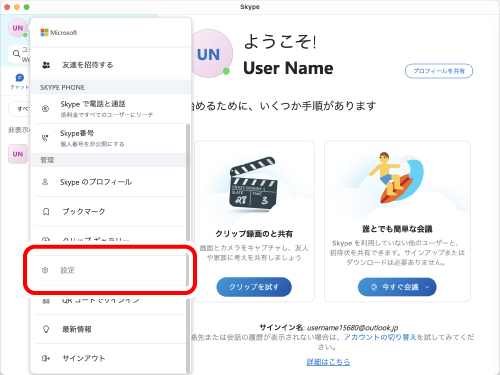Click the sign-in email username15680@outlook.jp
The width and height of the screenshot is (500, 375).
point(353,328)
